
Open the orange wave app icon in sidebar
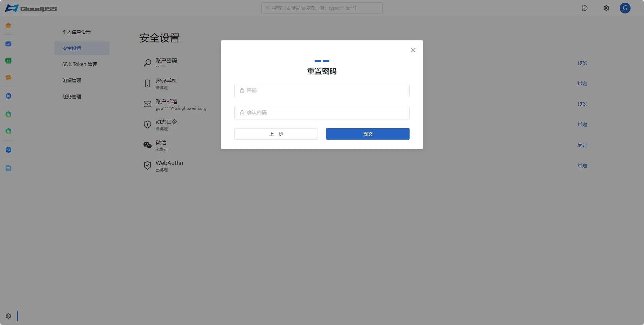point(8,77)
